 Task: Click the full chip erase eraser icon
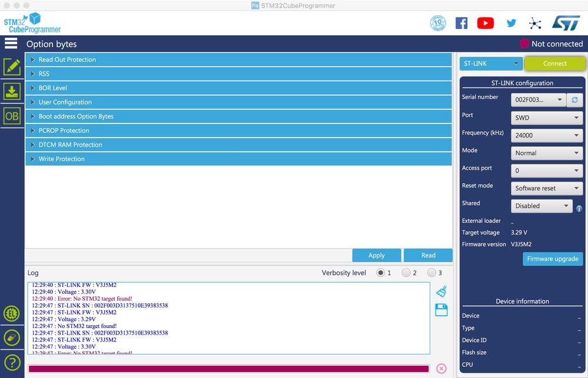tap(12, 338)
